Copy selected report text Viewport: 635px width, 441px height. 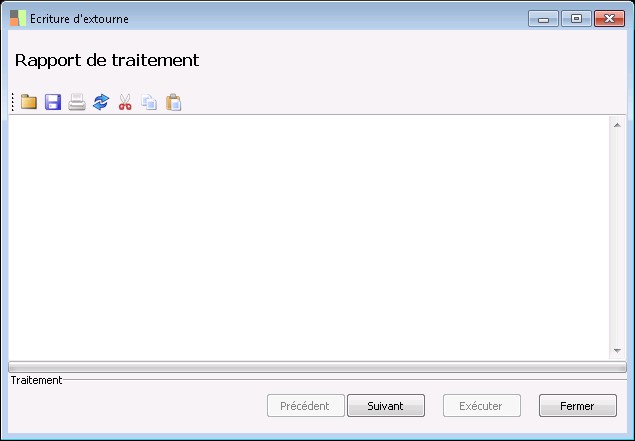coord(149,102)
